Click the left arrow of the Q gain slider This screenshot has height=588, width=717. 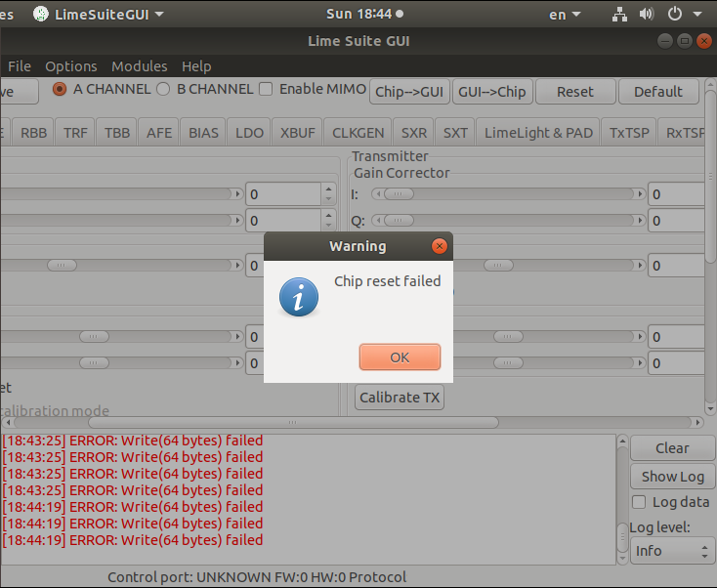(x=378, y=221)
